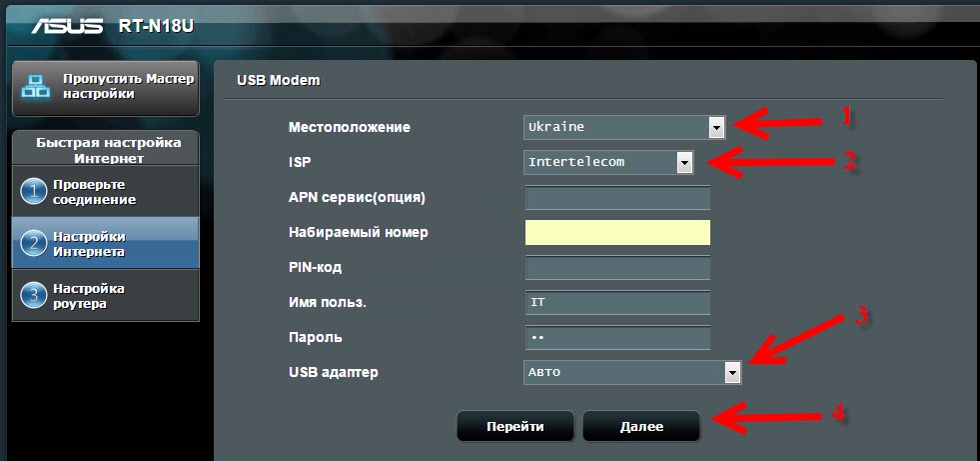This screenshot has width=980, height=461.
Task: Click the Набираемый номер label
Action: pos(358,233)
